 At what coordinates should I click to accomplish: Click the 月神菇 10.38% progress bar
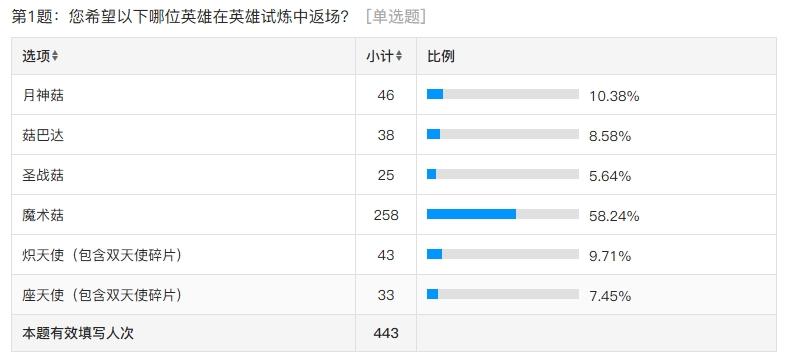coord(503,94)
